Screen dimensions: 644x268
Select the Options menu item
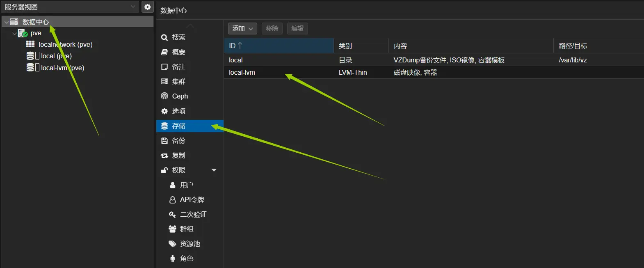(x=178, y=111)
